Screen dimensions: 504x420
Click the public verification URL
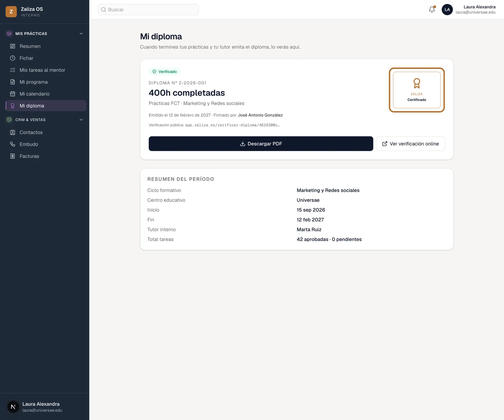232,125
